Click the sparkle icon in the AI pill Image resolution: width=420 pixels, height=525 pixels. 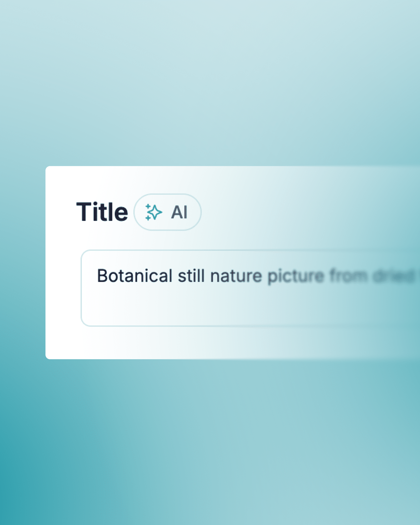[154, 212]
